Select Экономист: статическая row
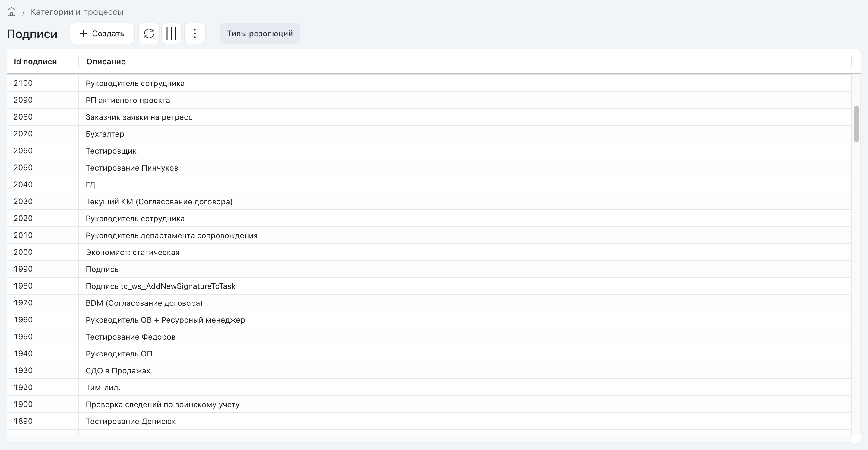The image size is (868, 450). [x=429, y=252]
